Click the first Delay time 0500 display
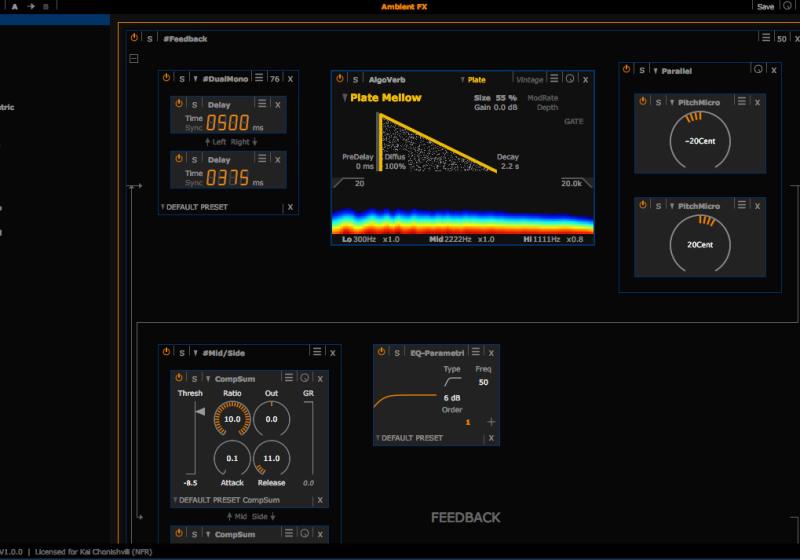 click(x=228, y=123)
